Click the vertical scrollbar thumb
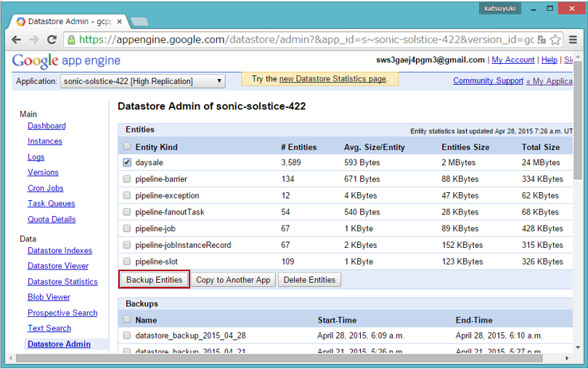Viewport: 588px width, 369px height. tap(578, 120)
